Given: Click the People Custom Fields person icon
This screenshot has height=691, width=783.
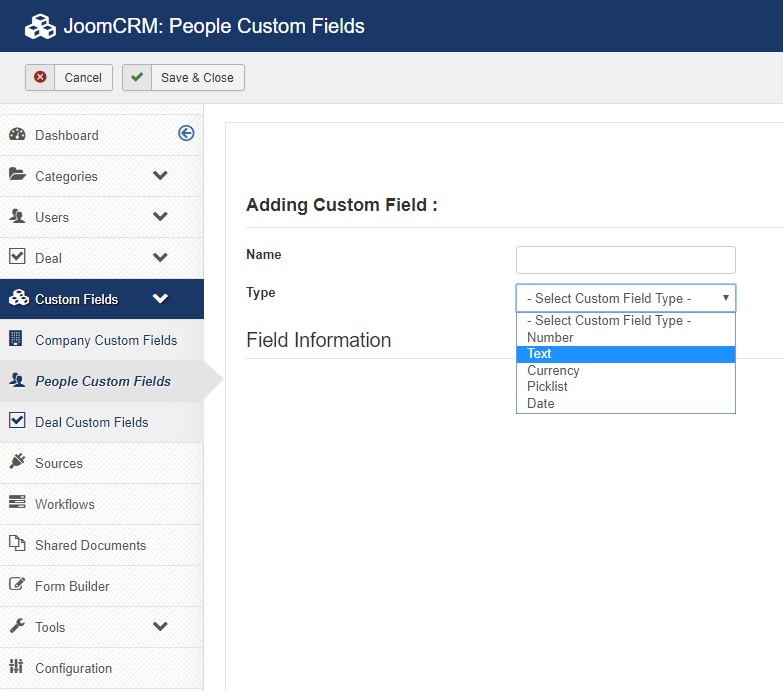Looking at the screenshot, I should coord(17,380).
